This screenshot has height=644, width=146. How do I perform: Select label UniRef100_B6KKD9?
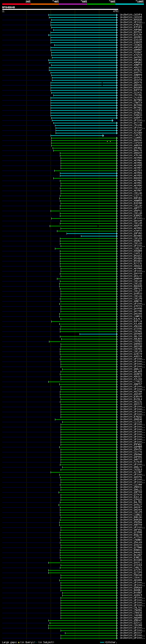pos(131,178)
